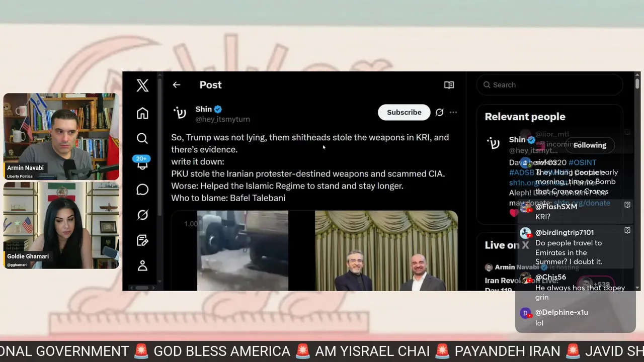644x362 pixels.
Task: Open the truck video thumbnail
Action: 243,250
